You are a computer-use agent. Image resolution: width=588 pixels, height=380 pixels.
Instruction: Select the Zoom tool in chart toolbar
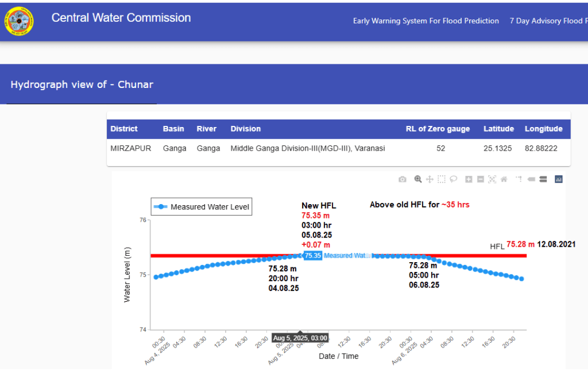(x=418, y=179)
